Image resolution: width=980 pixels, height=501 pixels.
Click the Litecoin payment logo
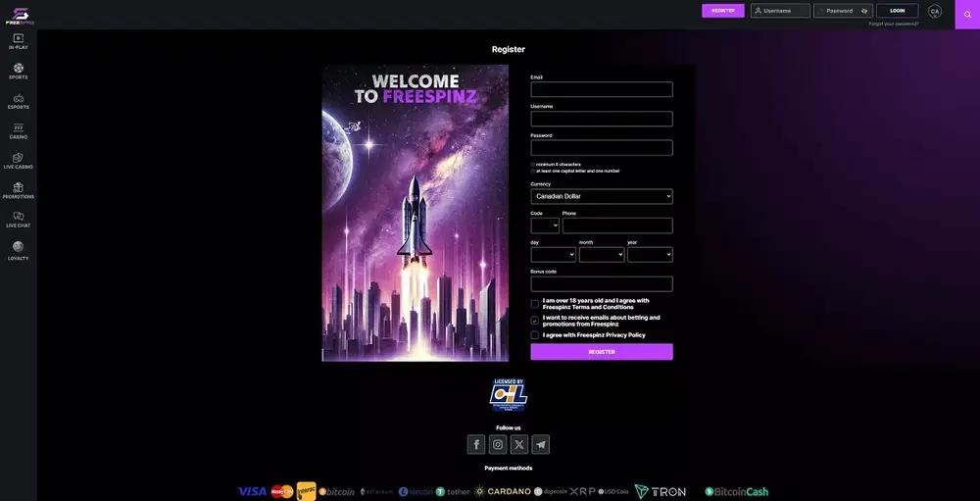coord(416,491)
